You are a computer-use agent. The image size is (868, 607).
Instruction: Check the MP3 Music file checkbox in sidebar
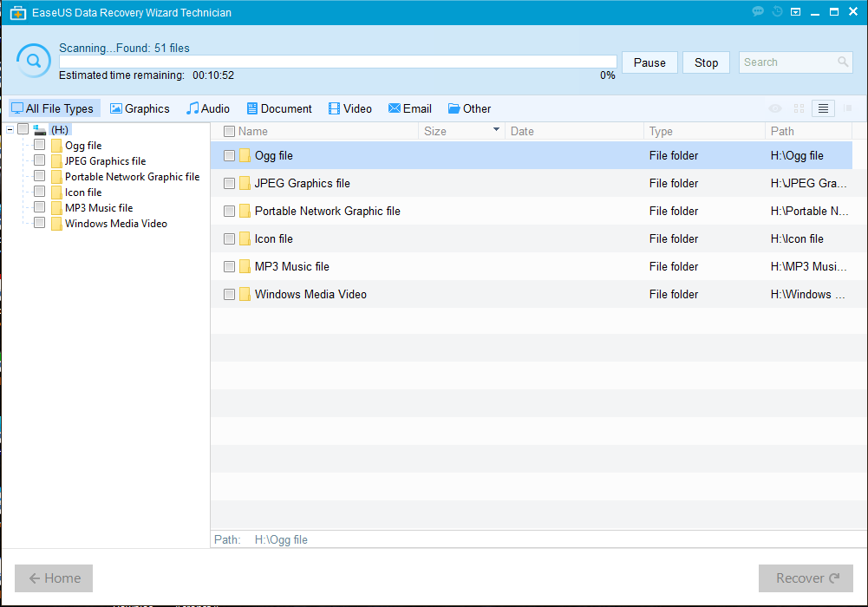pyautogui.click(x=39, y=207)
